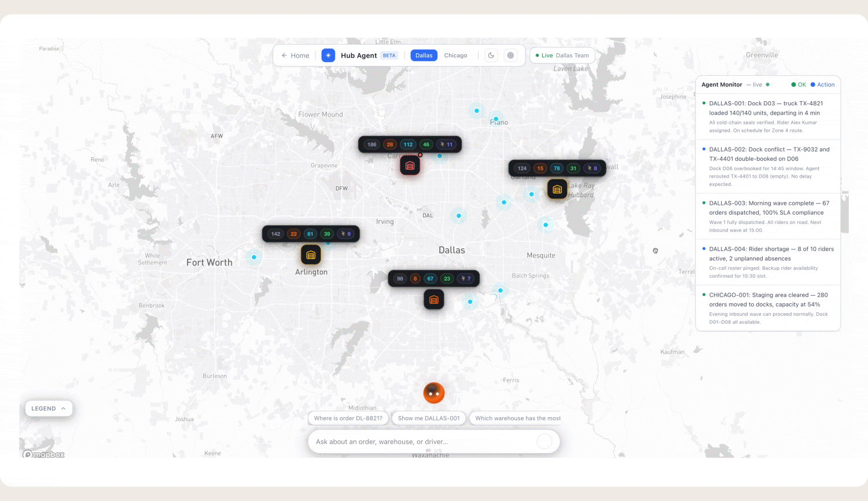Toggle dark mode with the moon icon

(x=491, y=56)
